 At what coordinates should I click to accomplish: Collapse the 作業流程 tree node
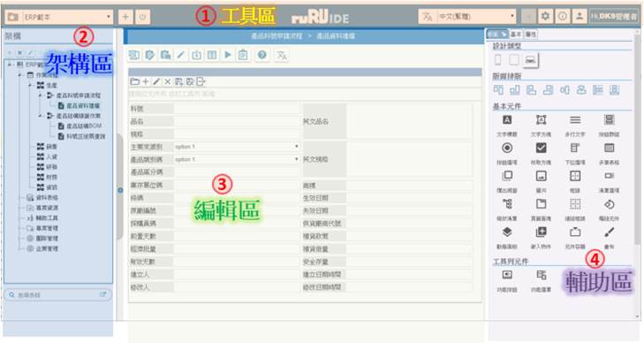(19, 75)
